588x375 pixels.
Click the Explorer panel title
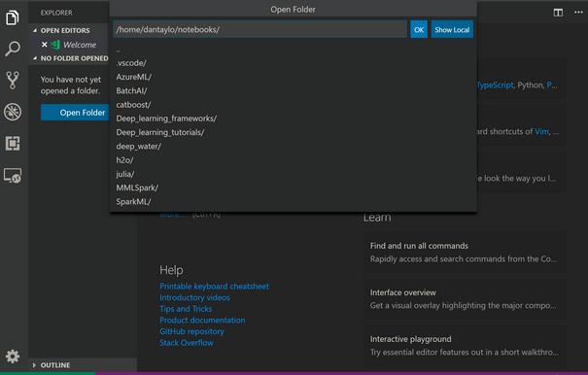pyautogui.click(x=56, y=13)
